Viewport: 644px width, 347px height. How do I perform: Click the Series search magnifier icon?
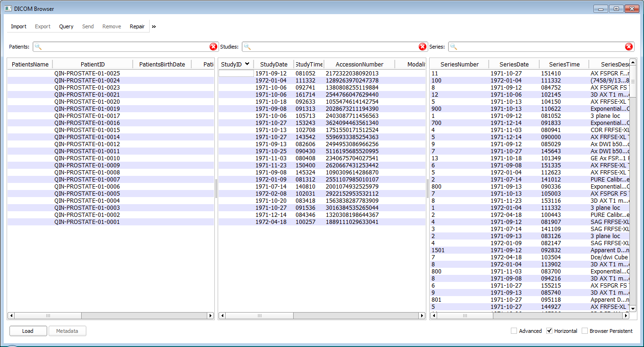[454, 47]
